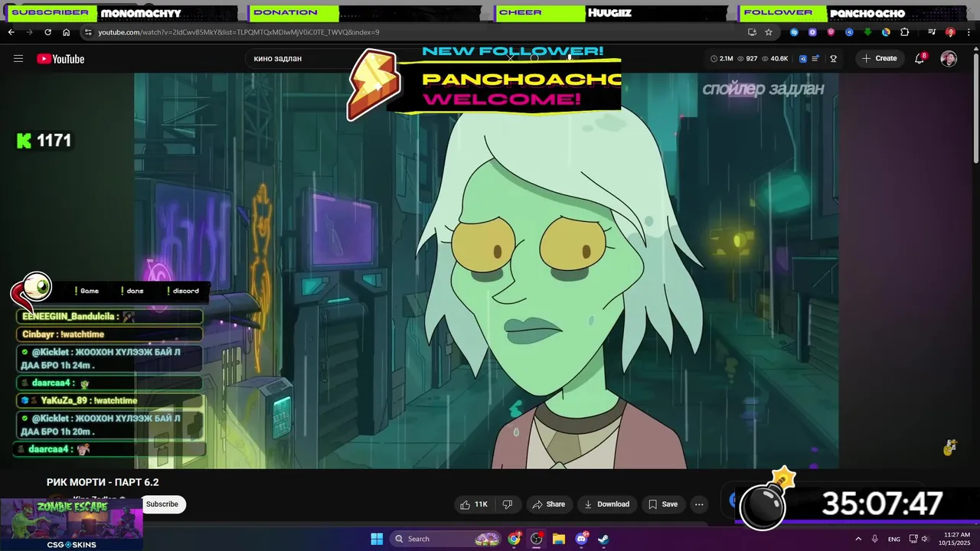Click the 35:07:47 countdown timer
Image resolution: width=980 pixels, height=551 pixels.
[x=881, y=504]
